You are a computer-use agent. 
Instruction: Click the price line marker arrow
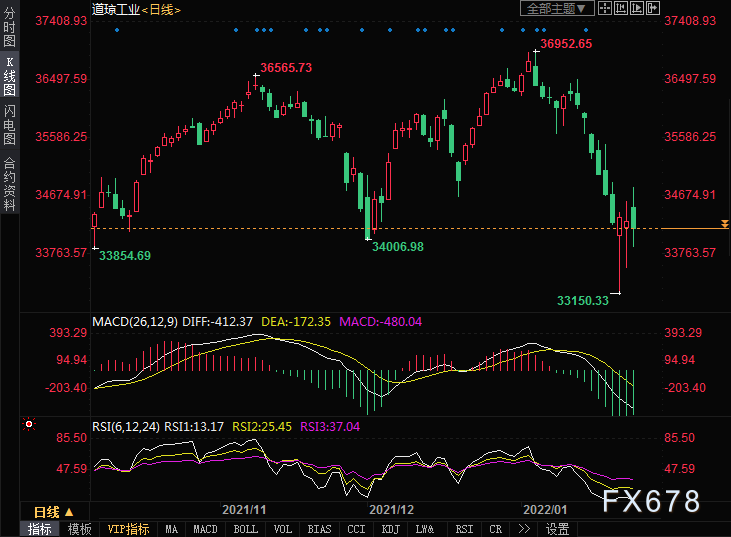coord(724,224)
